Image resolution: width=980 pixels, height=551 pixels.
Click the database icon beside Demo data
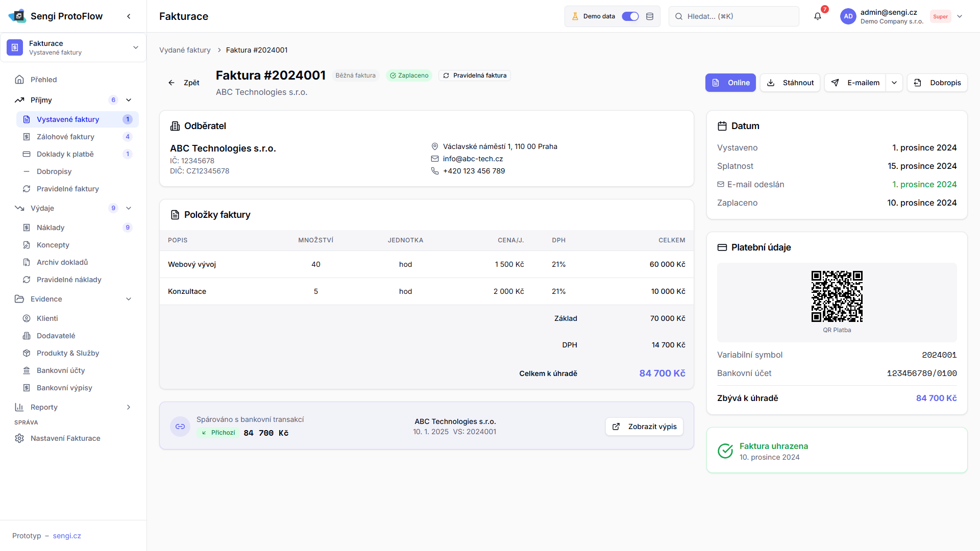(650, 16)
